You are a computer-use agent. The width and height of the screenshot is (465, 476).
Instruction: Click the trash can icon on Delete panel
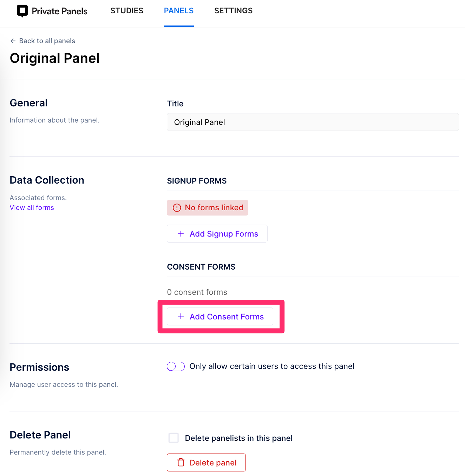[x=181, y=462]
